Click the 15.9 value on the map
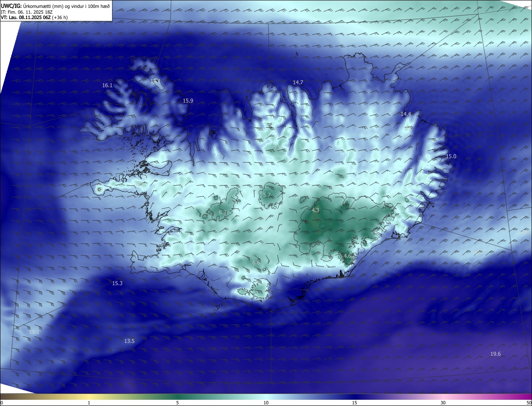Viewport: 532px width, 406px height. click(x=188, y=100)
